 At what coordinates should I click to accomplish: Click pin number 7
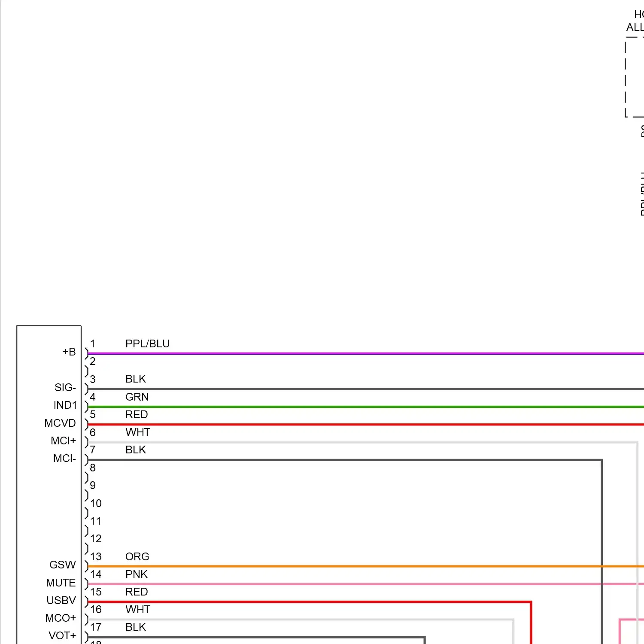[x=93, y=450]
